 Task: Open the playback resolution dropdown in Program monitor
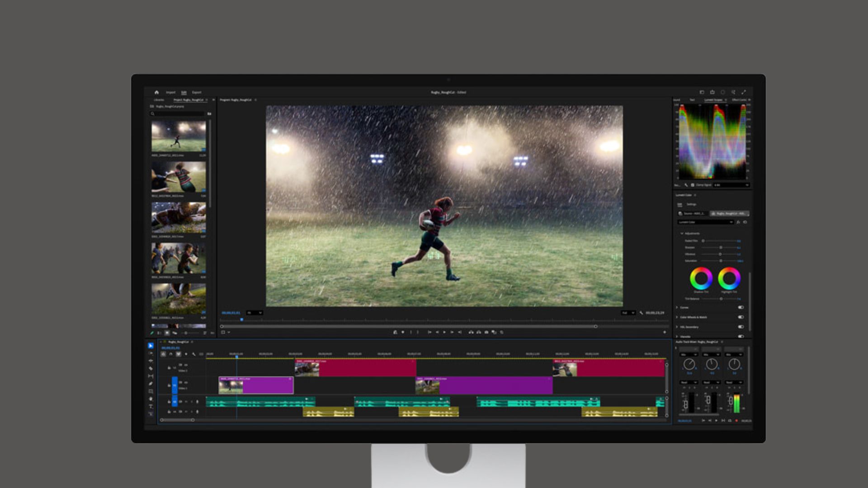[x=627, y=312]
